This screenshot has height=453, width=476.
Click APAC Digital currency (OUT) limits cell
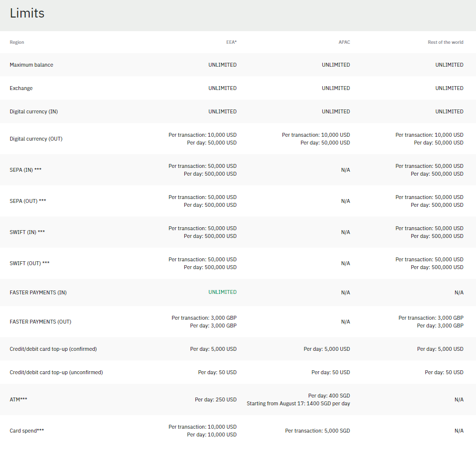(316, 139)
